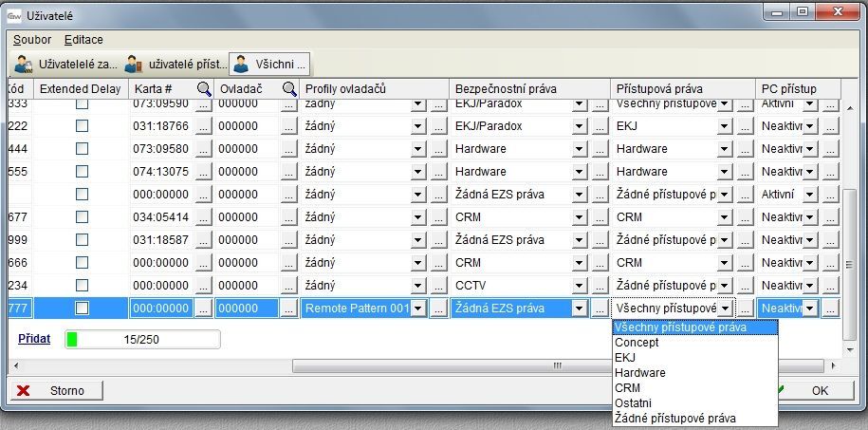Select Hardware from the access rights list
This screenshot has width=868, height=430.
640,373
